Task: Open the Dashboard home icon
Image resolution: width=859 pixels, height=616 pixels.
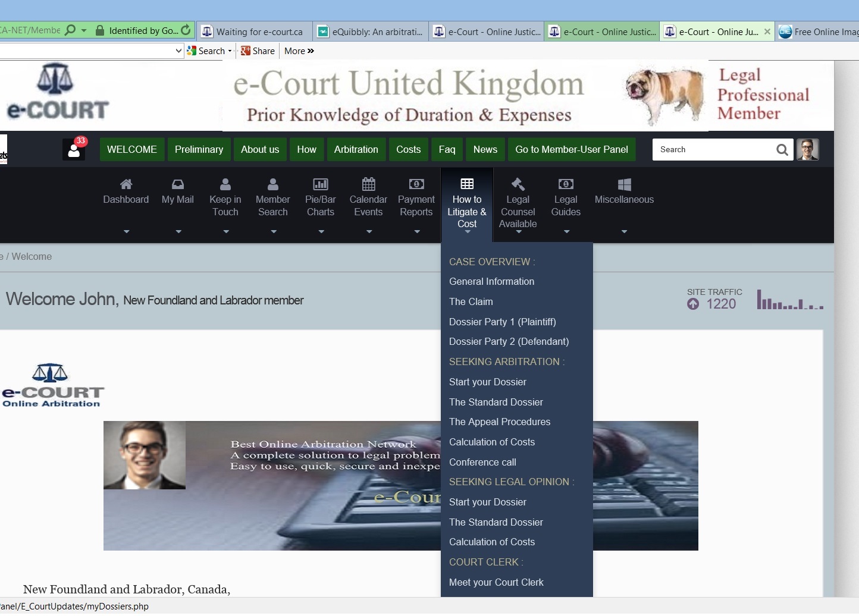Action: coord(126,184)
